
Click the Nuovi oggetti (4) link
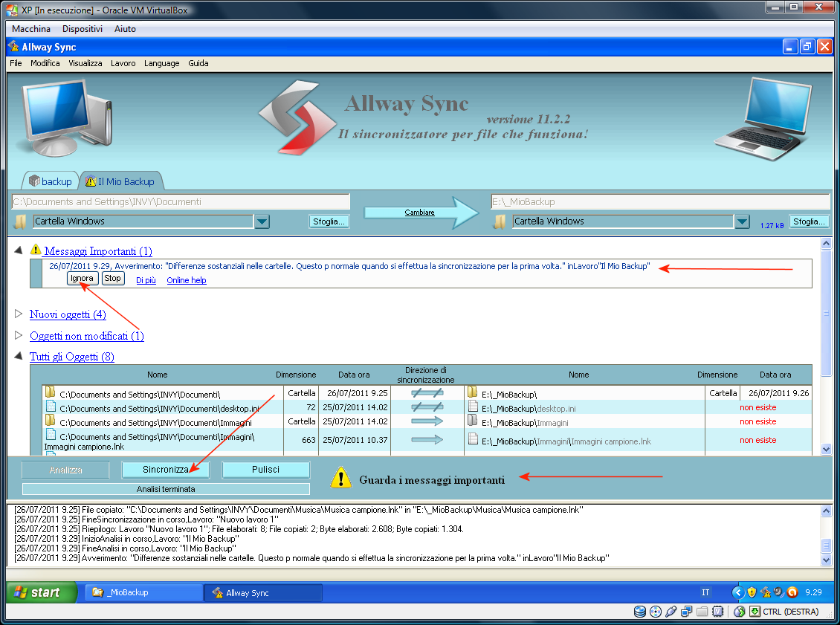68,314
